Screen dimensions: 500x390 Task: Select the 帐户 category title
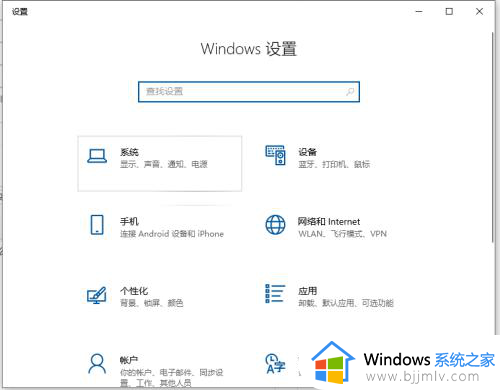[x=129, y=360]
